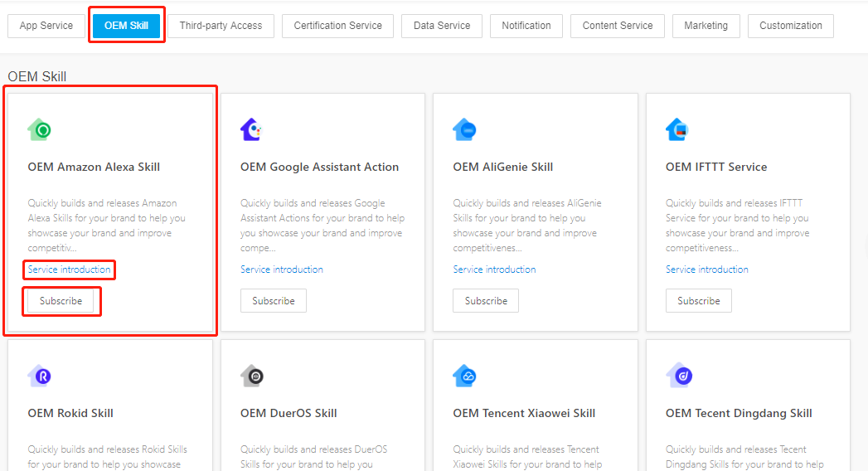Click the OEM Google Assistant Action icon
This screenshot has width=868, height=471.
pos(251,129)
